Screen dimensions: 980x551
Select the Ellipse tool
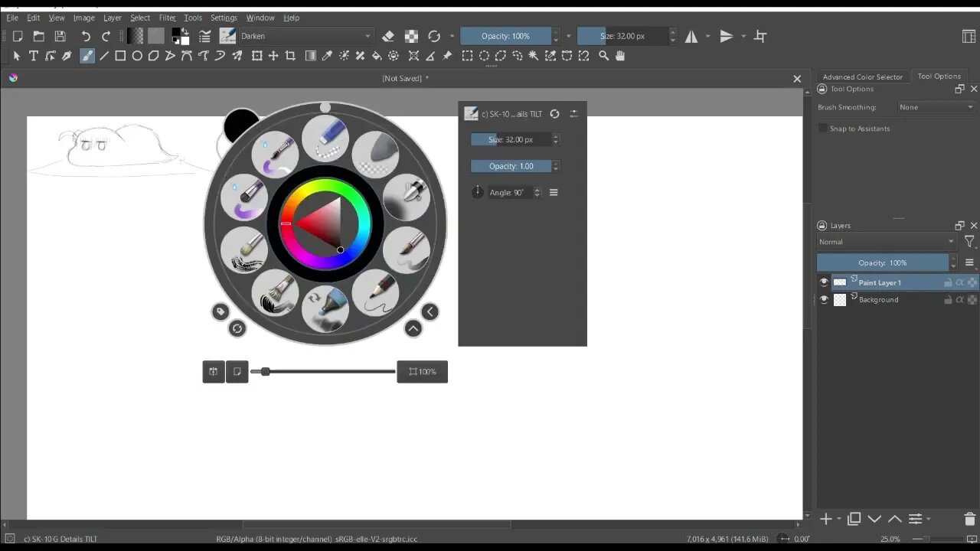click(137, 56)
